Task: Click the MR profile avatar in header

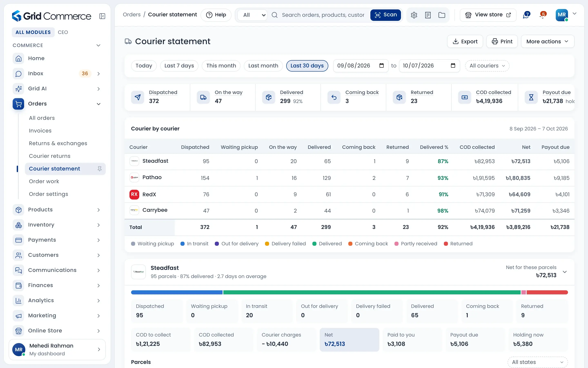Action: tap(561, 15)
